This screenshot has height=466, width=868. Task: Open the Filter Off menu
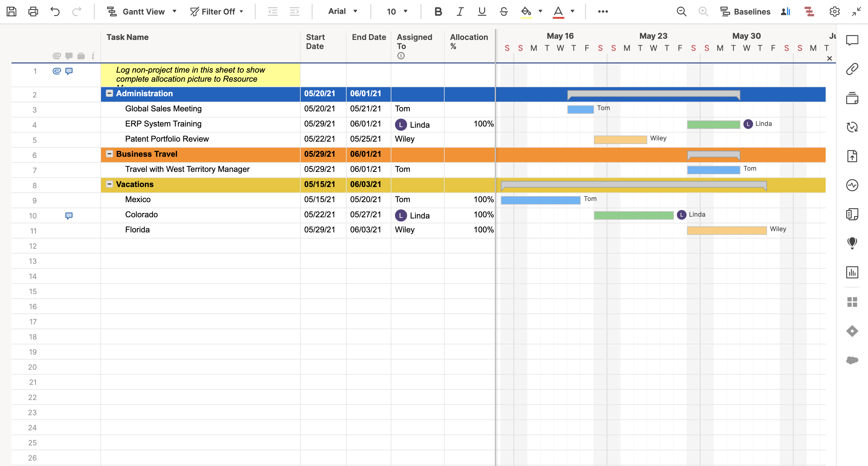tap(217, 11)
